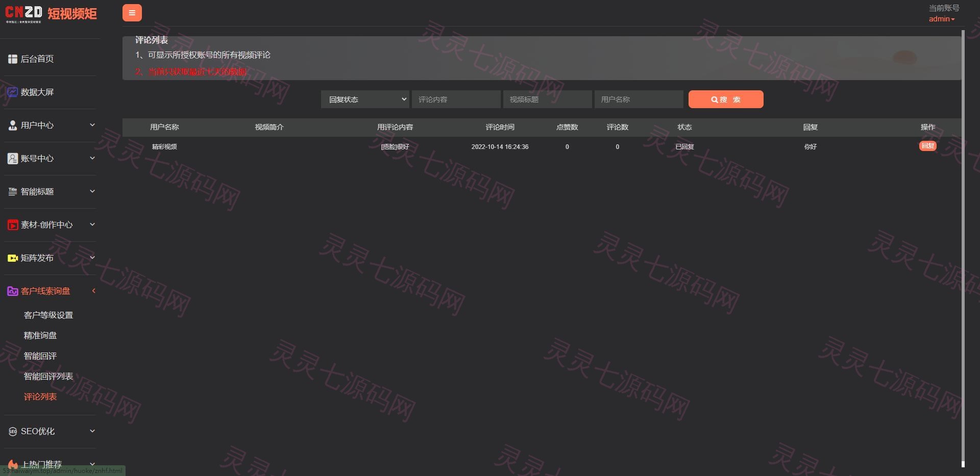Focus the 评论内容 search field

(456, 99)
